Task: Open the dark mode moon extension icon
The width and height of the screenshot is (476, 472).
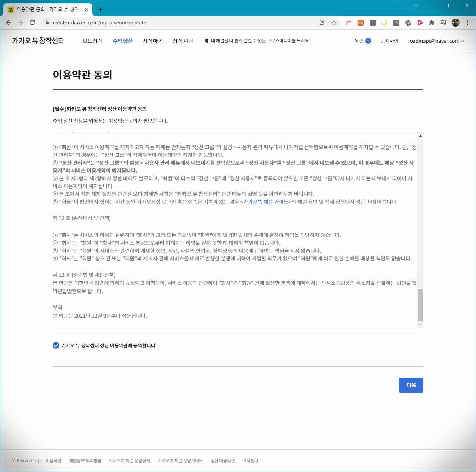Action: click(384, 23)
